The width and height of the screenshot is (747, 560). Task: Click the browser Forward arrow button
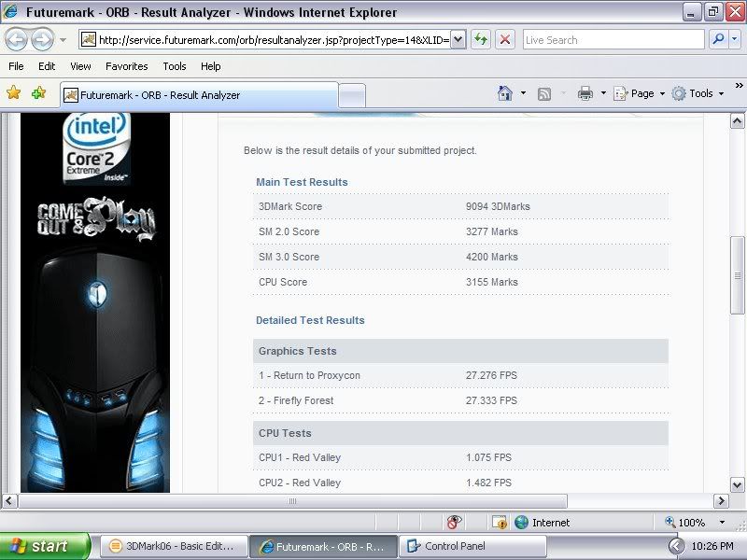tap(42, 40)
